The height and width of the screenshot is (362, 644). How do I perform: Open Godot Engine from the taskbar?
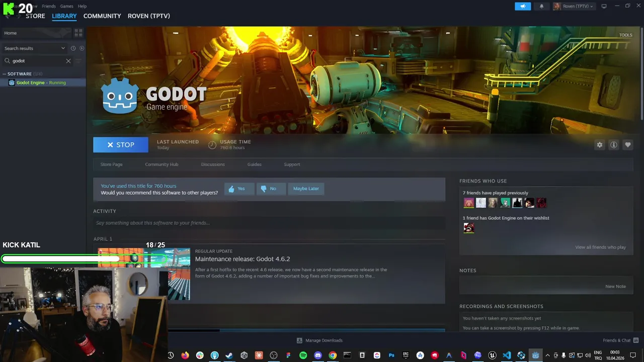pos(535,355)
